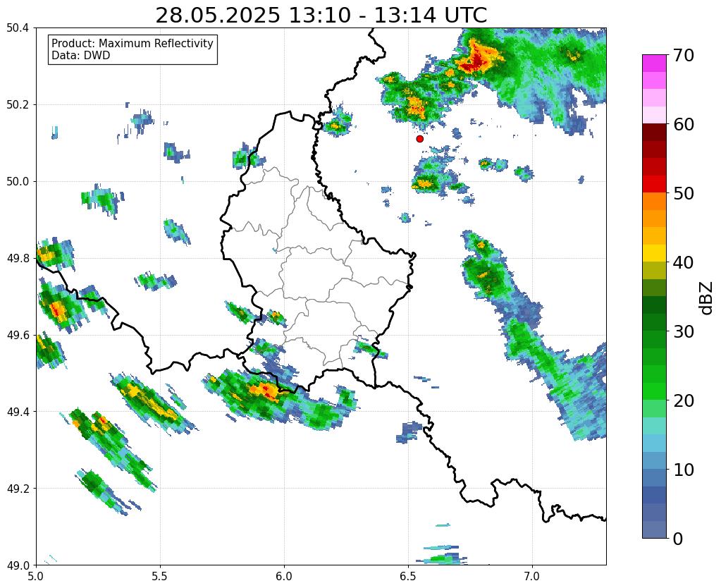Click the longitude tick label "5.5"
Viewport: 721px width, 588px height.
click(160, 576)
